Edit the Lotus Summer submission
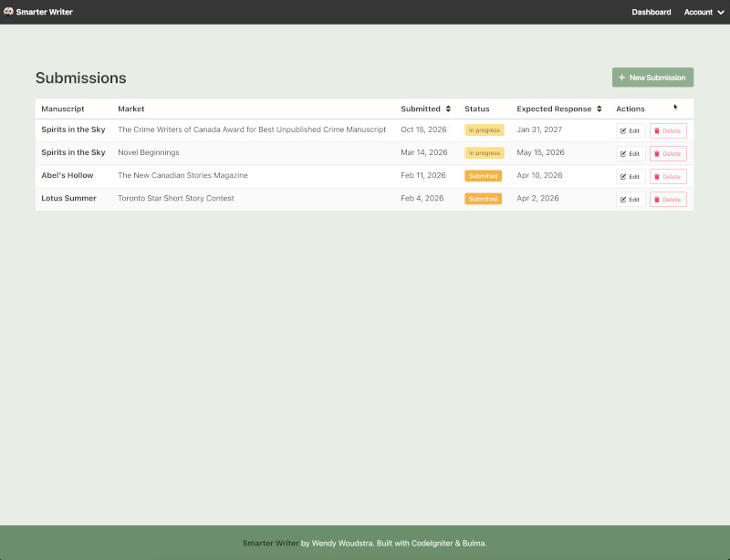The height and width of the screenshot is (560, 730). [x=631, y=200]
